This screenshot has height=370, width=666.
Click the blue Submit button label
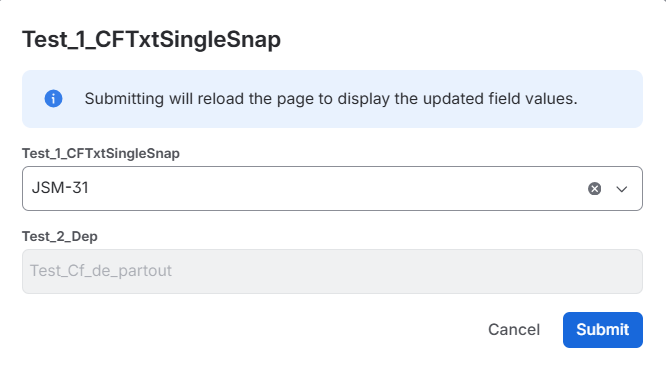click(603, 330)
